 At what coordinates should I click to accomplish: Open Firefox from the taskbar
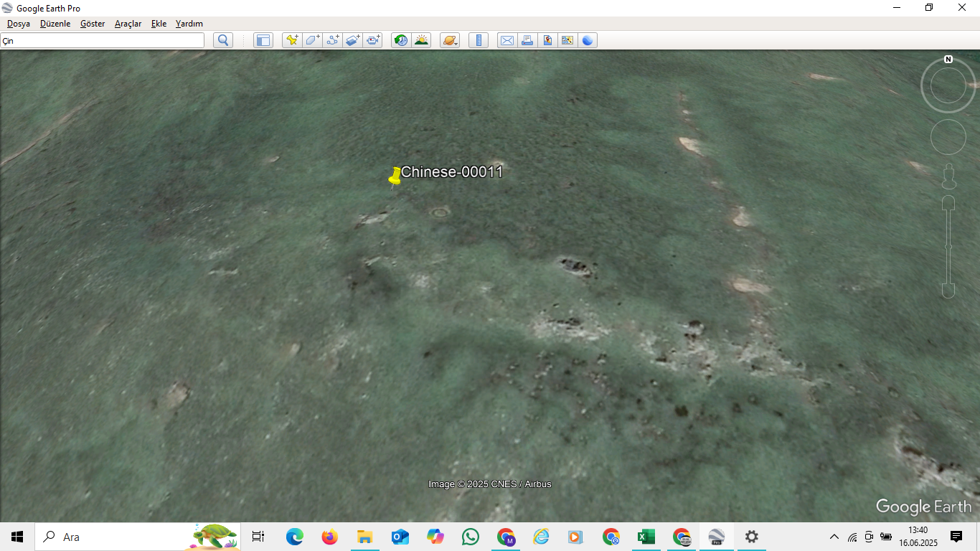(330, 537)
